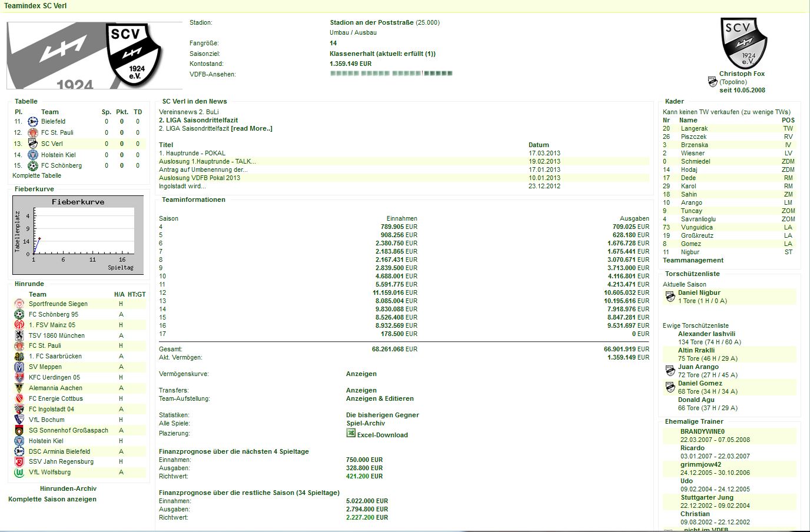Select the 1. FC Saarbrücken crest
The width and height of the screenshot is (810, 532).
point(19,357)
